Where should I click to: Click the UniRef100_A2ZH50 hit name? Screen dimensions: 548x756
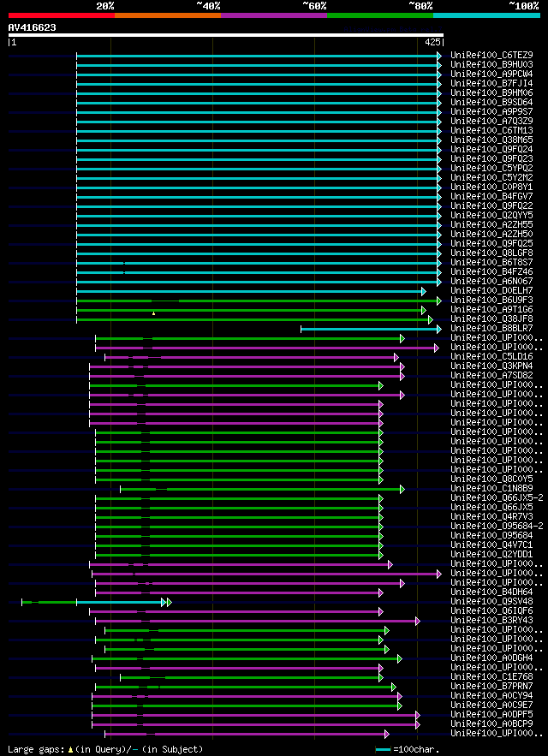[x=491, y=234]
